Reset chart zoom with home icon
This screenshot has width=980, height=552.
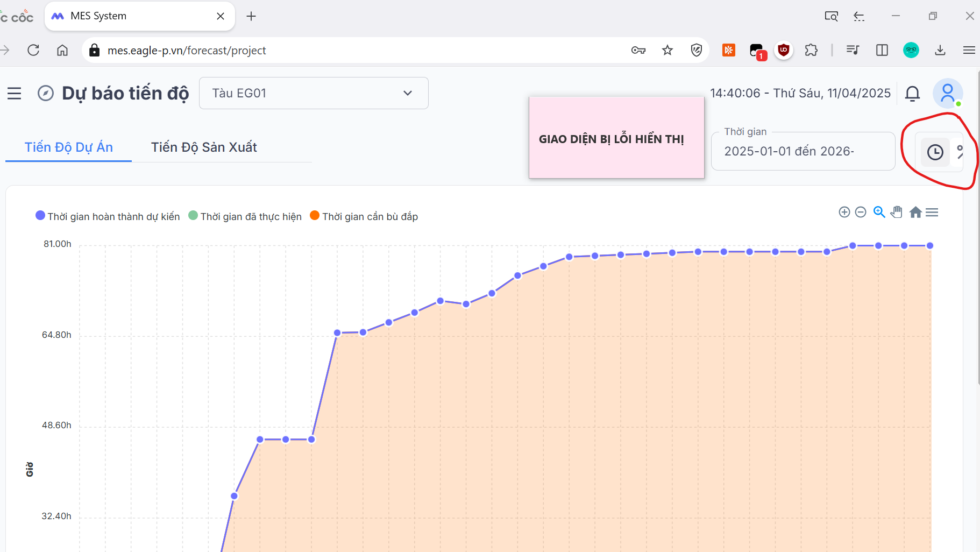[x=915, y=213]
